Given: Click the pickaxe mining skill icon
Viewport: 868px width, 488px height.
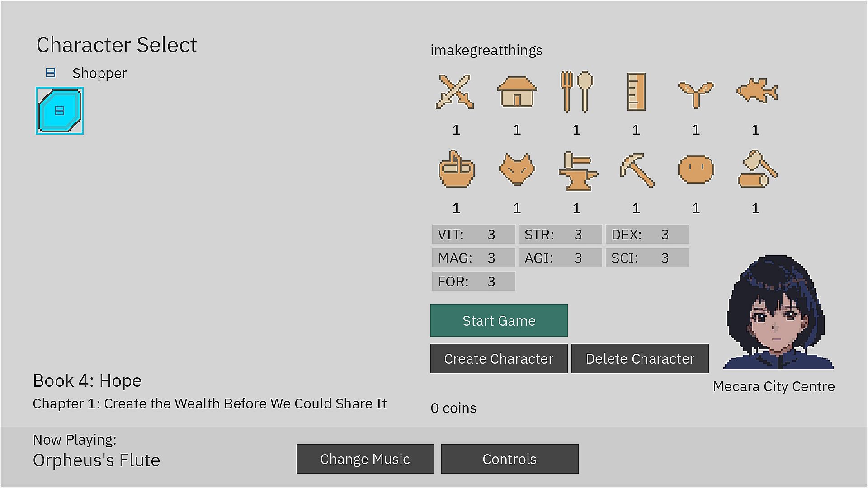Looking at the screenshot, I should (x=637, y=170).
